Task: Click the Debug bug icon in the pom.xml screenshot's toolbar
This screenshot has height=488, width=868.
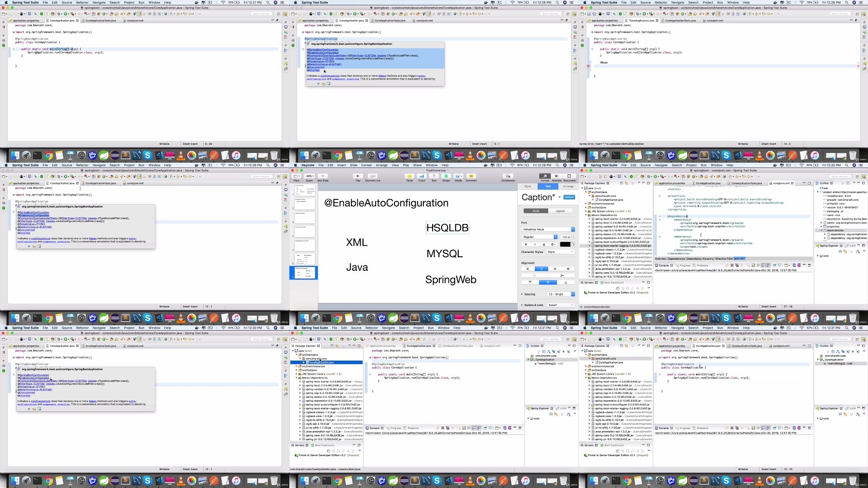Action: [649, 176]
